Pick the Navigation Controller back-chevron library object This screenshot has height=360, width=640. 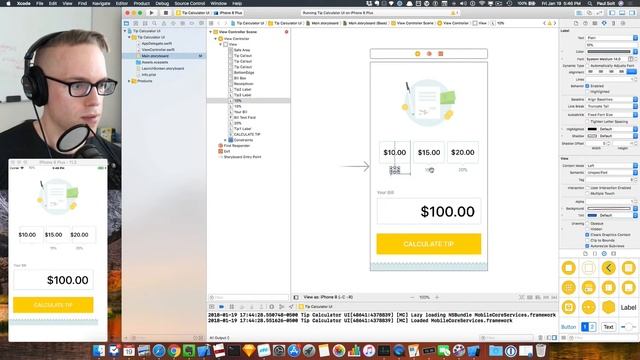[609, 268]
